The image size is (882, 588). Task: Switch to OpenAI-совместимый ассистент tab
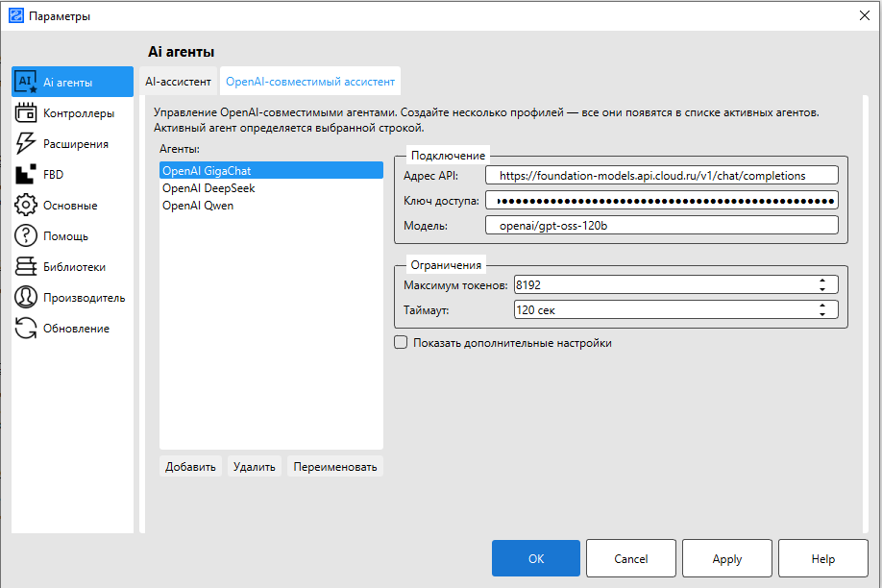tap(310, 82)
